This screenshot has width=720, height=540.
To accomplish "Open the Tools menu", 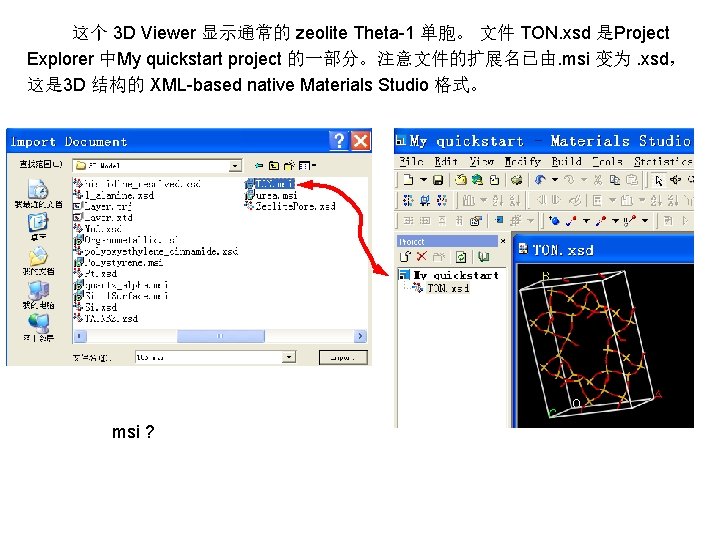I will [x=608, y=161].
